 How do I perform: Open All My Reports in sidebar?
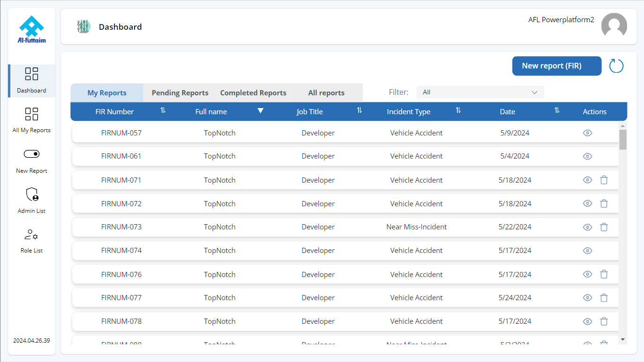click(x=32, y=114)
